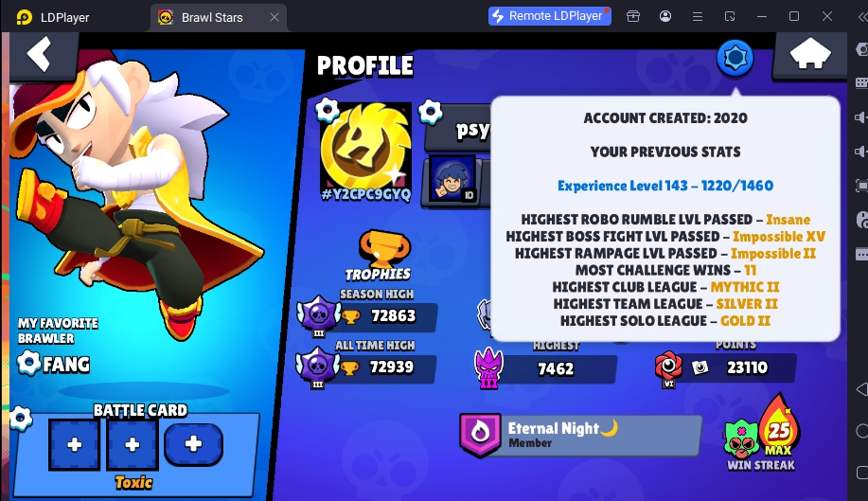View max win streak flame badge
Viewport: 868px width, 501px height.
click(778, 428)
